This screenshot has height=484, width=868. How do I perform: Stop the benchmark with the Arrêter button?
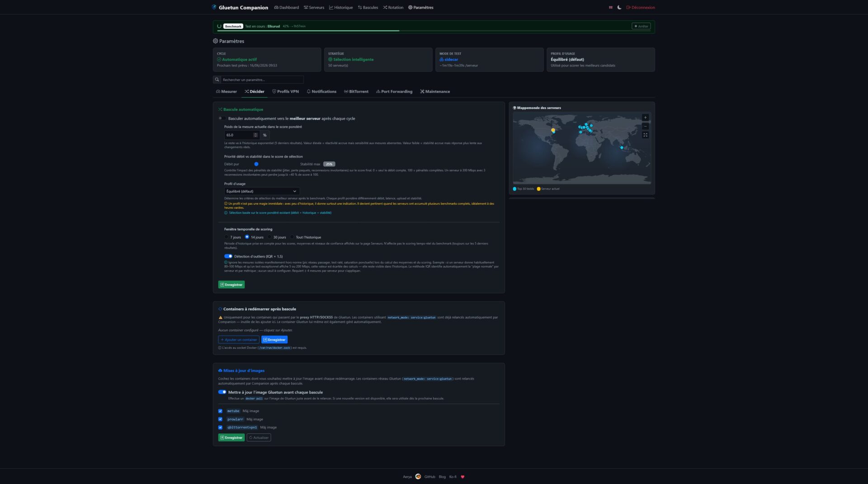pyautogui.click(x=641, y=26)
